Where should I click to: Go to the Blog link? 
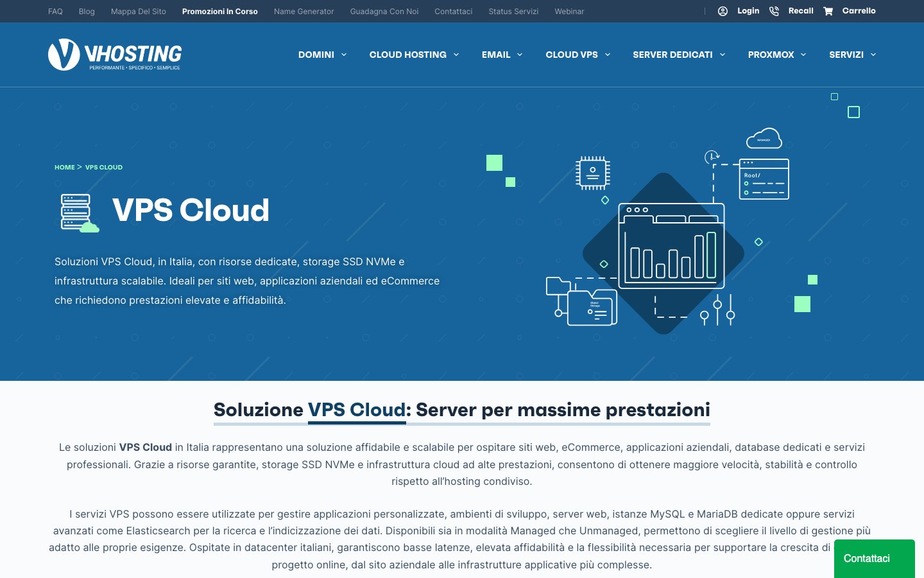tap(87, 12)
